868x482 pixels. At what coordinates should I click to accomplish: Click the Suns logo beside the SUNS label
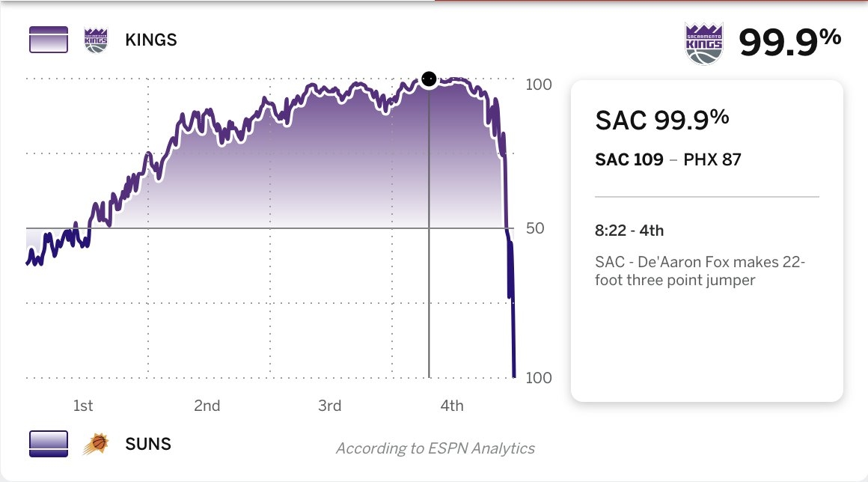click(x=96, y=444)
